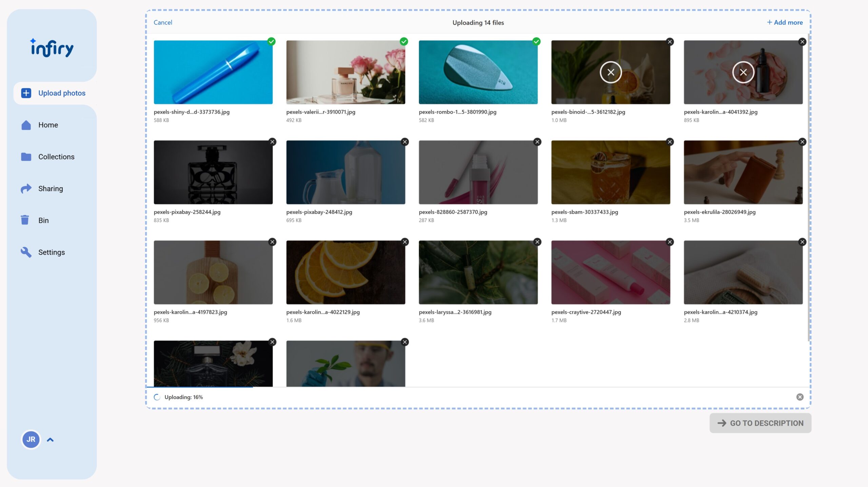This screenshot has height=487, width=868.
Task: Click filename pexels-pixabay-258244.jpg
Action: point(187,212)
